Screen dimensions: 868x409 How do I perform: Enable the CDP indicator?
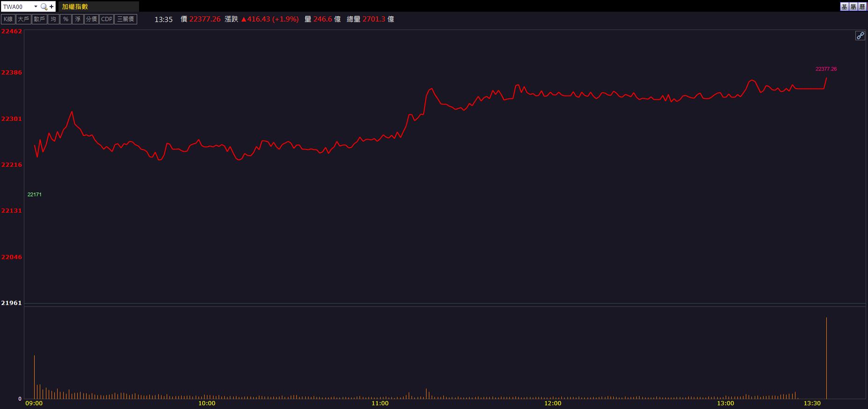(107, 19)
